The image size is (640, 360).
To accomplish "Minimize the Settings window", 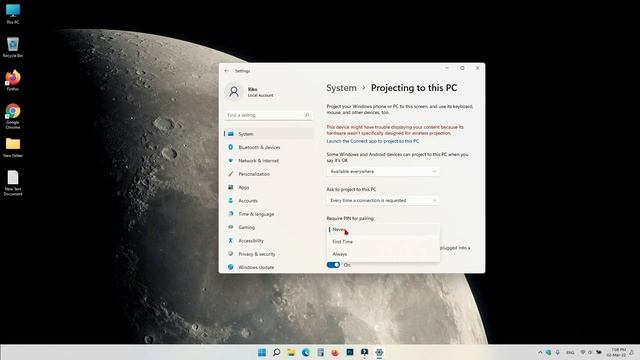I will click(x=447, y=68).
